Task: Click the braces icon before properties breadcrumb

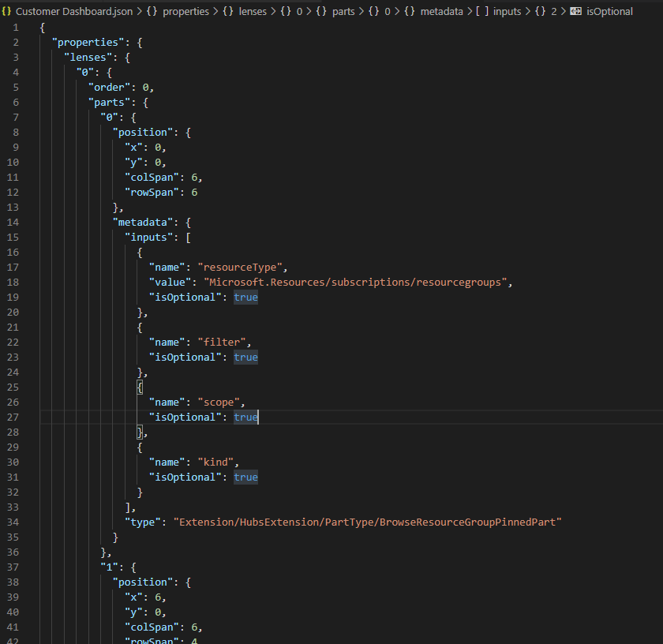Action: click(x=152, y=12)
